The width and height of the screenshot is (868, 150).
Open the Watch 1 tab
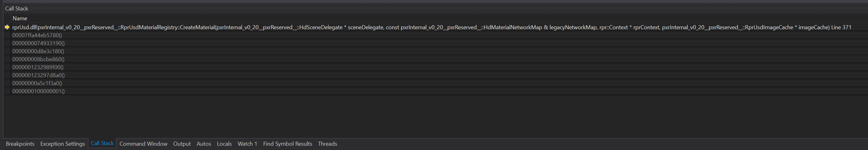click(247, 144)
